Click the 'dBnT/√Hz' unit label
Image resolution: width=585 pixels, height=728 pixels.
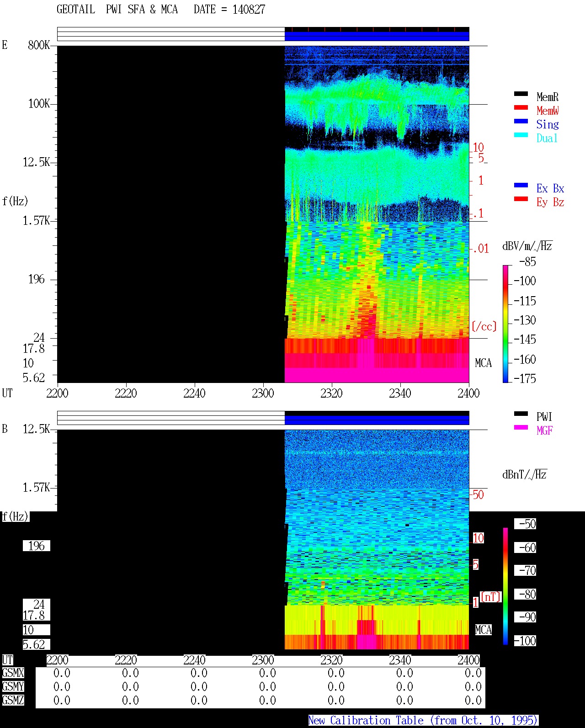(525, 474)
